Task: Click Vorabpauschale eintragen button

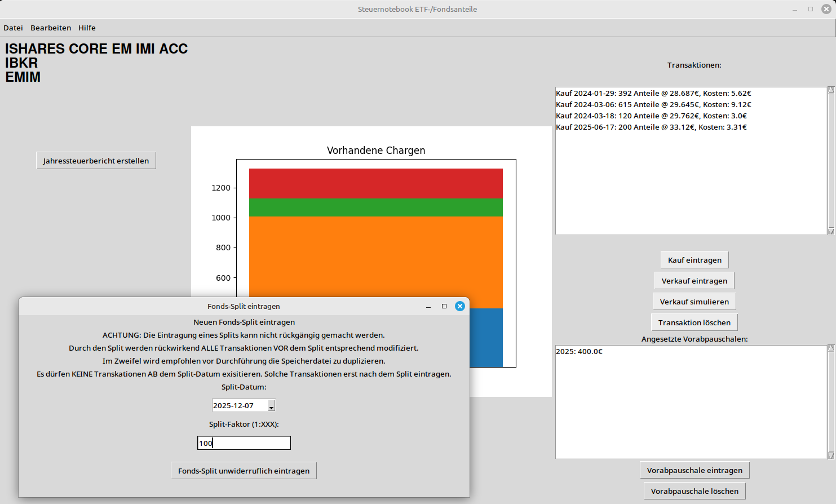Action: click(x=695, y=470)
